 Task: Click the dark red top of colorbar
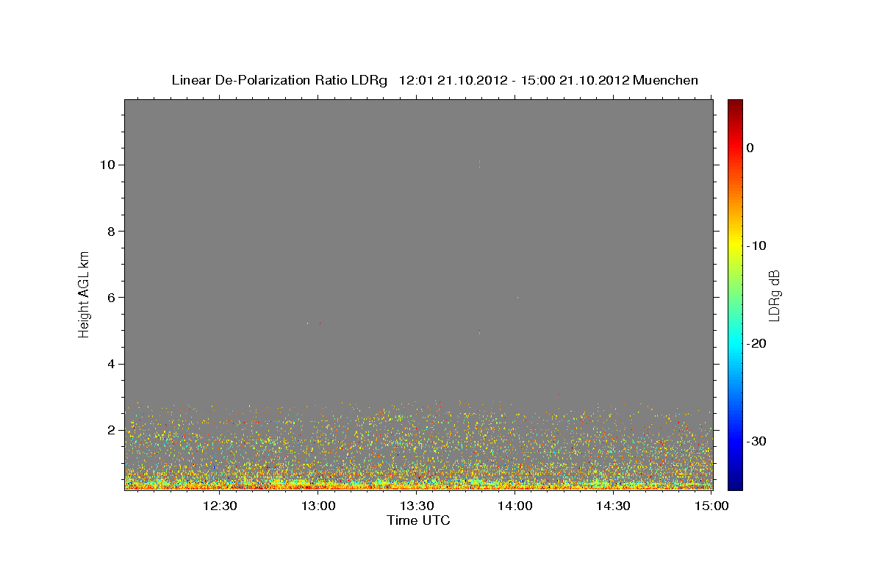click(735, 104)
